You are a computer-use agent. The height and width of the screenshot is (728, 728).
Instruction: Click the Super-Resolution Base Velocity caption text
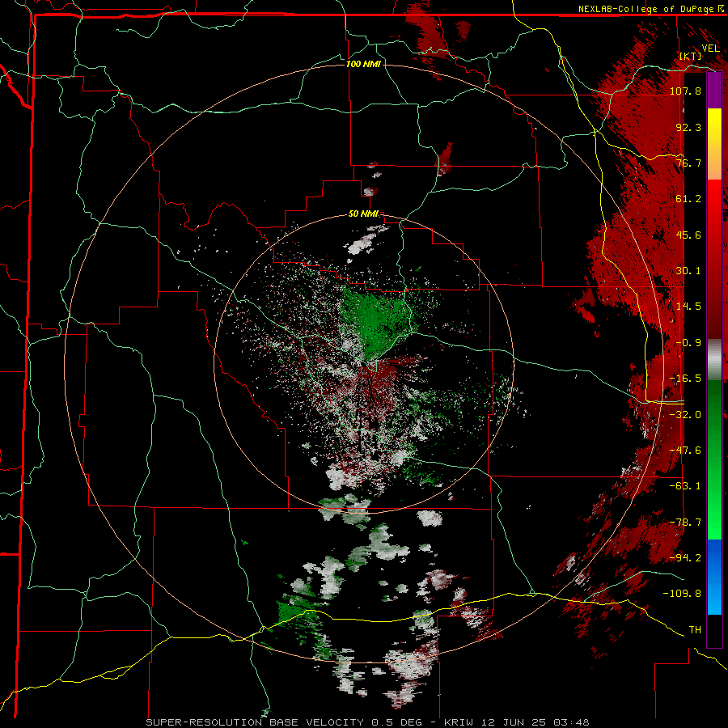pyautogui.click(x=368, y=722)
